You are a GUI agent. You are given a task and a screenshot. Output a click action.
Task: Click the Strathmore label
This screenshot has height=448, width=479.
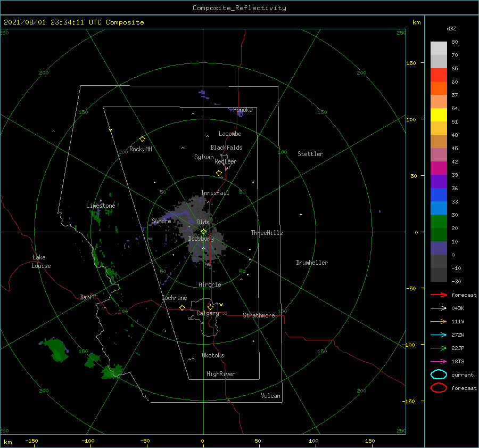[x=259, y=315]
